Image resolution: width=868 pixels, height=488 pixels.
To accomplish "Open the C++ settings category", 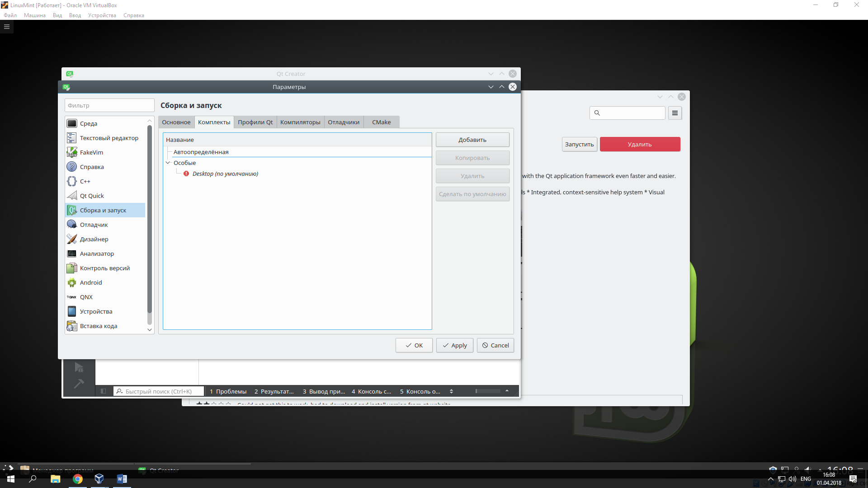I will [105, 181].
